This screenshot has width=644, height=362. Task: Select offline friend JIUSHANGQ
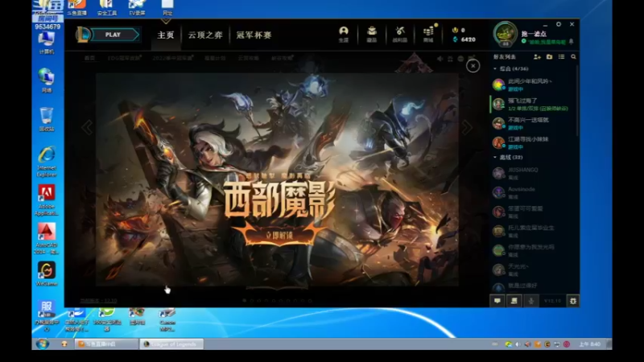532,173
